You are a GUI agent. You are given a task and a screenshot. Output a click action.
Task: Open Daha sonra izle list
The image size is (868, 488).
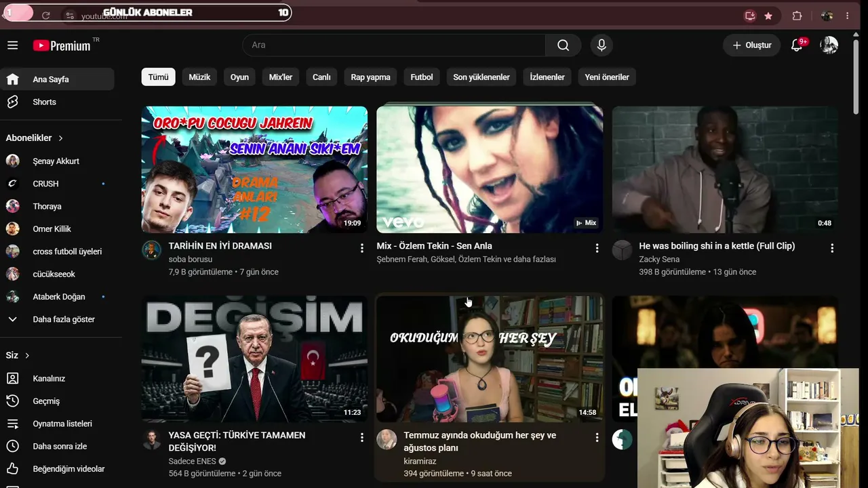57,446
